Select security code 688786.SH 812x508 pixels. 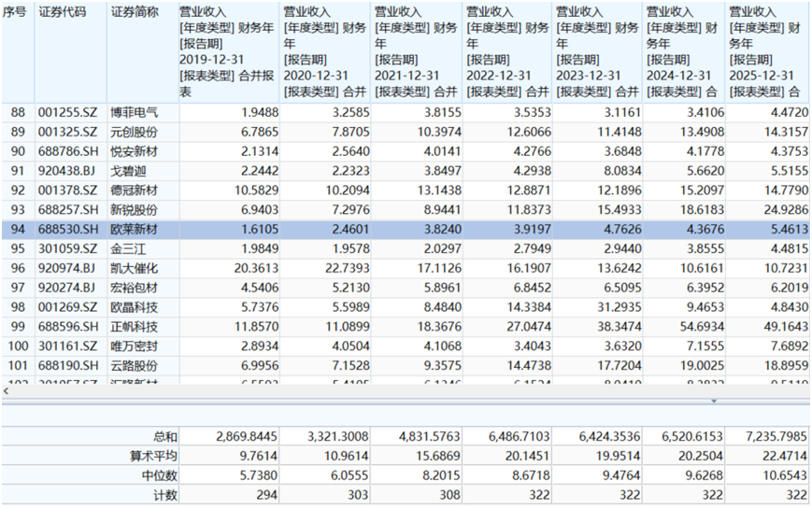[68, 151]
